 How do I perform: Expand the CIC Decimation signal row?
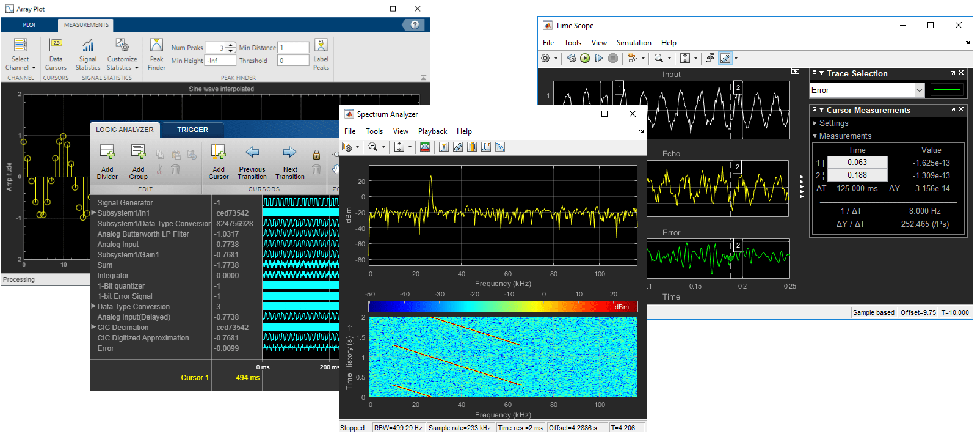[x=93, y=327]
